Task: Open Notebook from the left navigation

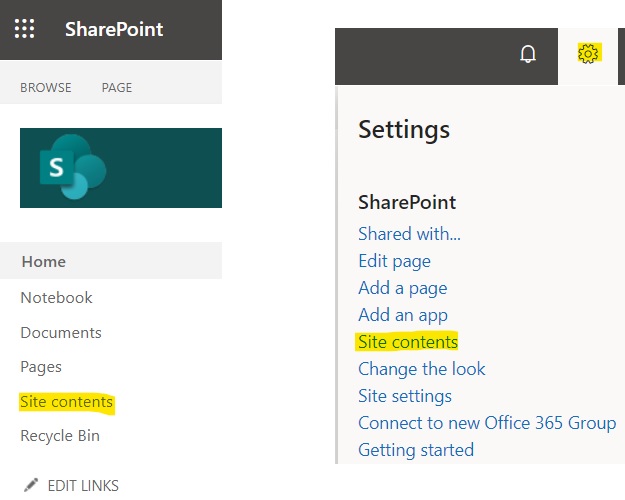Action: [x=56, y=297]
